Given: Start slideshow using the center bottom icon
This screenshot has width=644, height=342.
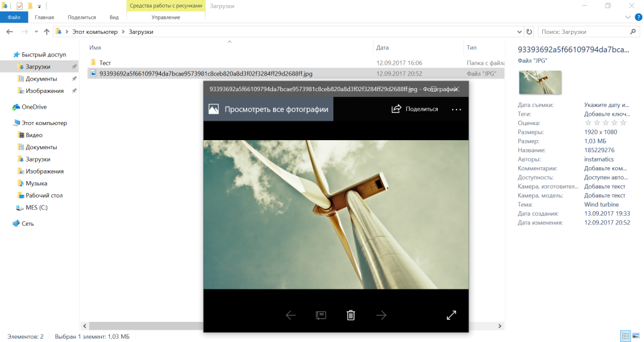Looking at the screenshot, I should coord(321,315).
